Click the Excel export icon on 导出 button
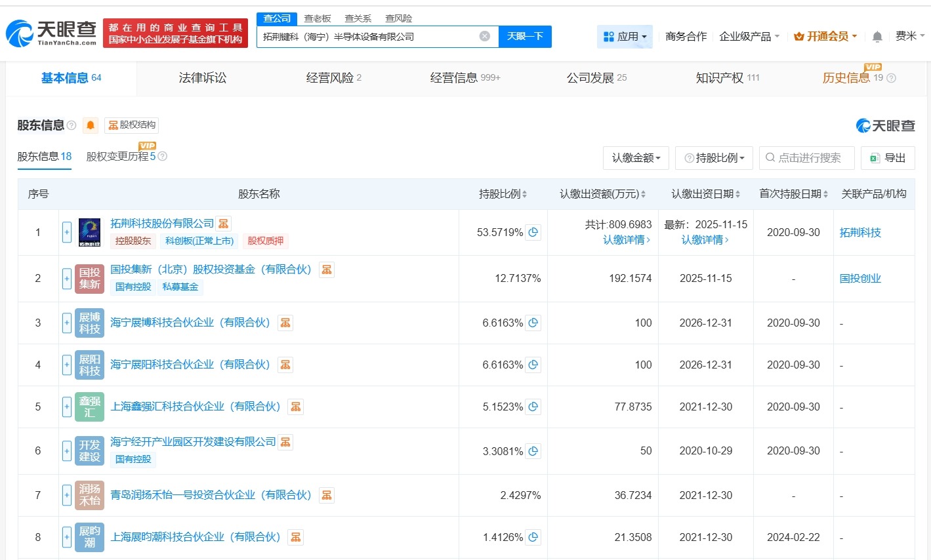Image resolution: width=931 pixels, height=560 pixels. click(875, 157)
